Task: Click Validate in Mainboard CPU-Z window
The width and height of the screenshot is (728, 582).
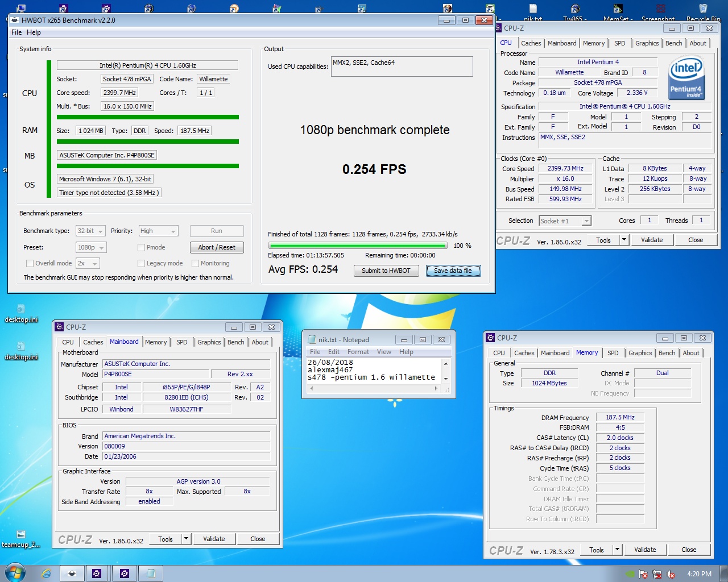Action: tap(214, 539)
